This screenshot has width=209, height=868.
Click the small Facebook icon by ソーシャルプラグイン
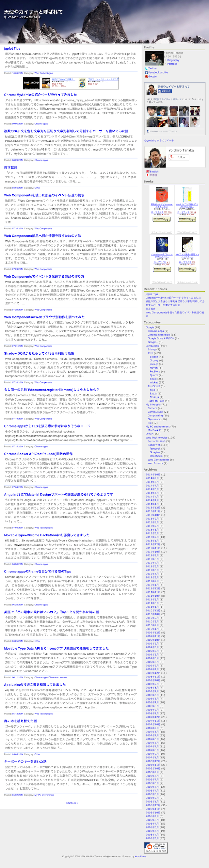click(148, 131)
